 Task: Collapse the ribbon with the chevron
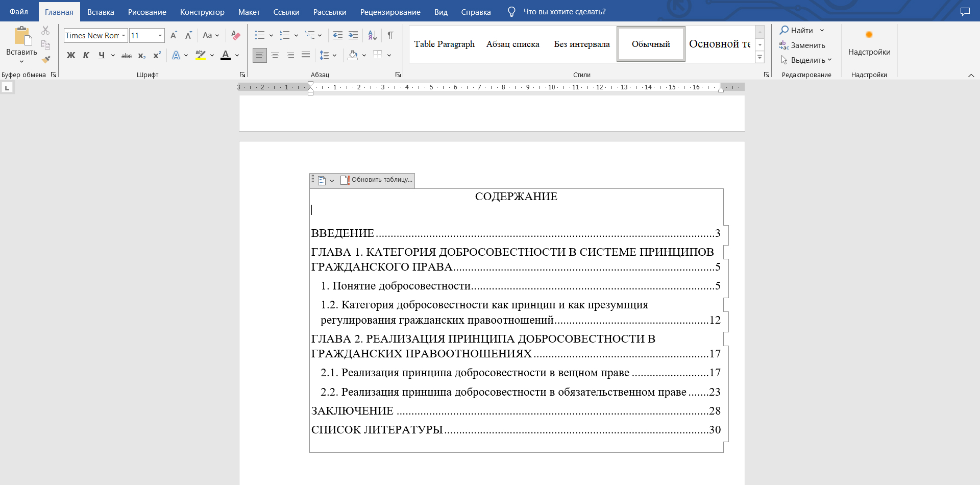pyautogui.click(x=971, y=75)
